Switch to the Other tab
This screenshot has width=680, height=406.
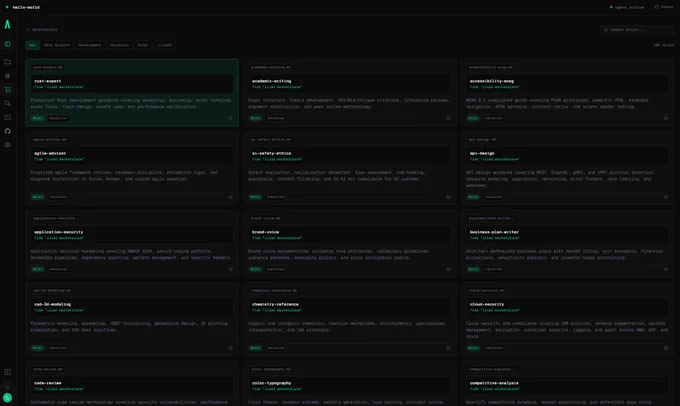click(143, 45)
